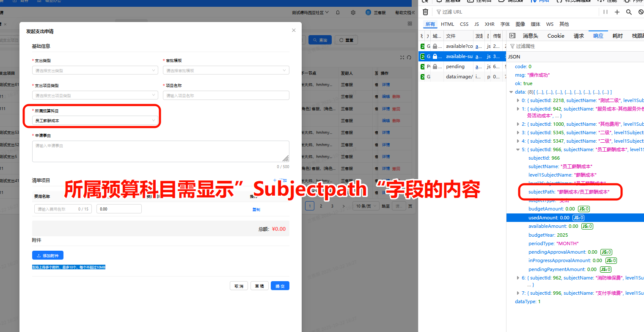The height and width of the screenshot is (332, 644).
Task: Click the JS:0 badge beside budgetAmount
Action: pos(584,209)
